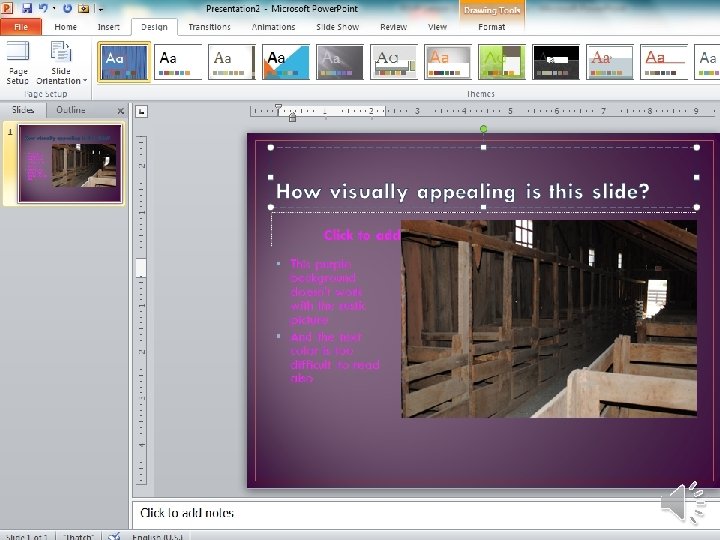Viewport: 720px width, 540px height.
Task: Click the Undo arrow icon
Action: pos(41,8)
